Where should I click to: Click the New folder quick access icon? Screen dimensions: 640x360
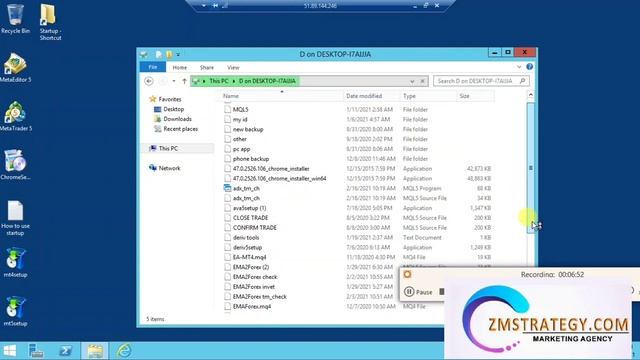[169, 54]
